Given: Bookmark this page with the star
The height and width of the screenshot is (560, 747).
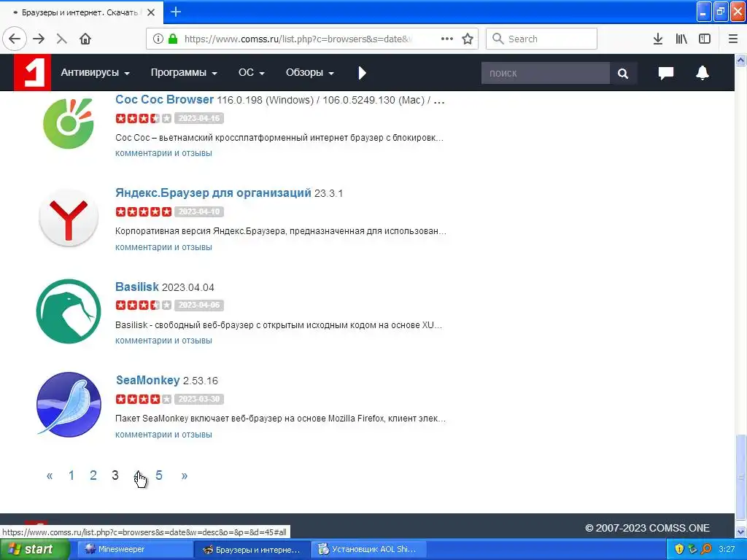Looking at the screenshot, I should tap(468, 39).
